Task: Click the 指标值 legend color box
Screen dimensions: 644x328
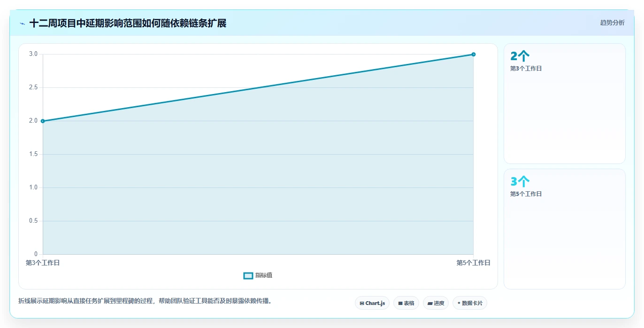Action: tap(248, 275)
